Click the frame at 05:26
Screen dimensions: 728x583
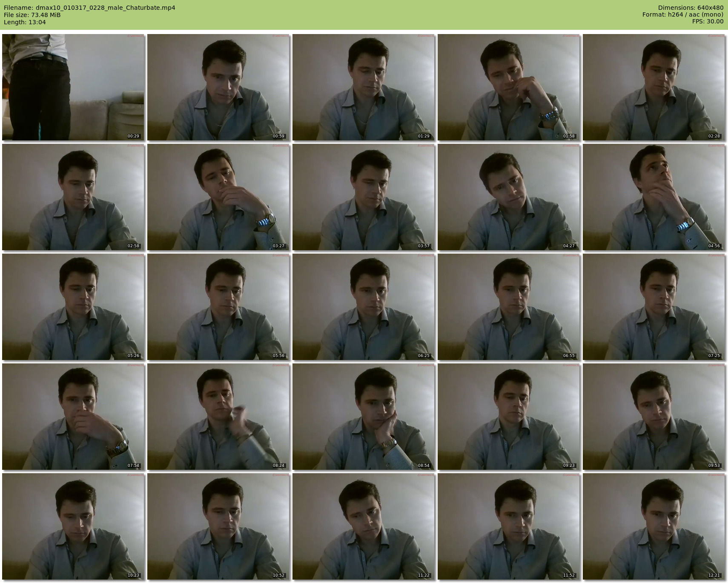coord(73,307)
